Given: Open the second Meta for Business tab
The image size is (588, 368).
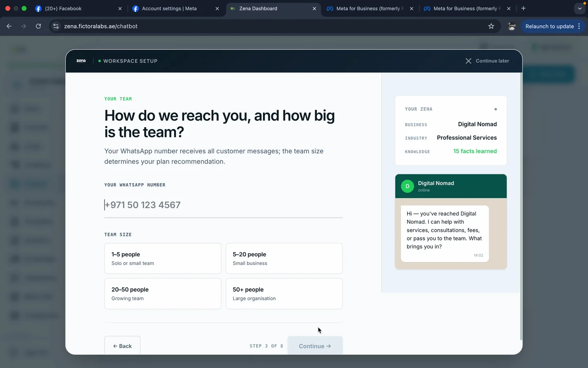Looking at the screenshot, I should 467,9.
